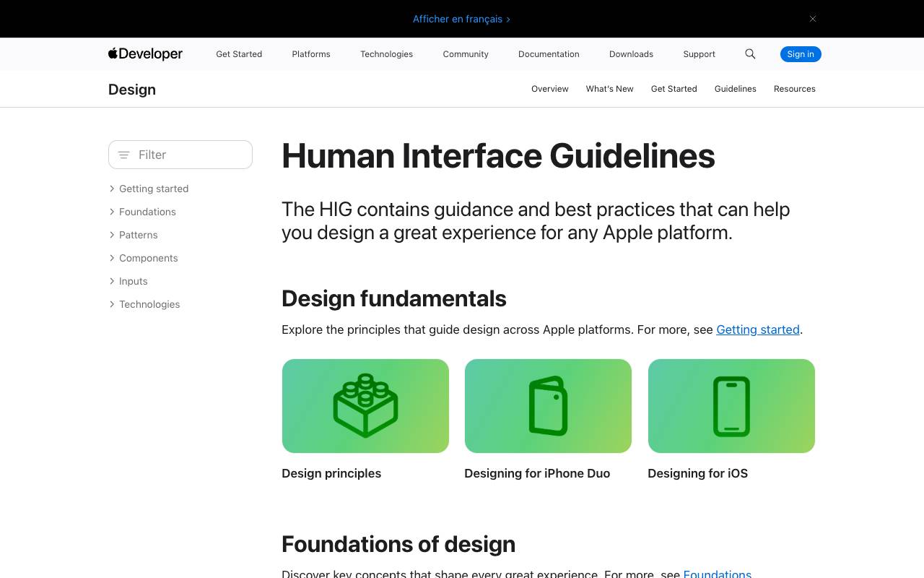Open the Designing for iPhone Duo thumbnail
The height and width of the screenshot is (578, 924).
coord(548,406)
